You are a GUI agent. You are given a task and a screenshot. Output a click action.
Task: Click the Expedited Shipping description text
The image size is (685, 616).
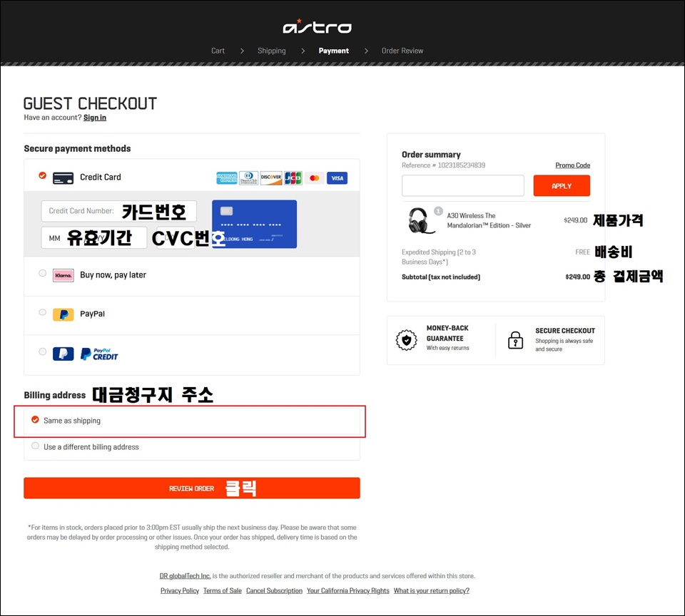[x=439, y=257]
